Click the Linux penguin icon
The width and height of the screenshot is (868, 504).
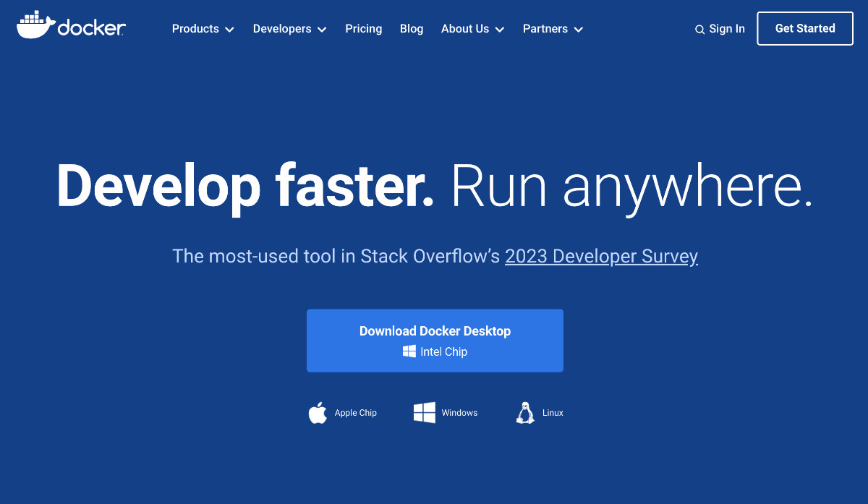click(525, 413)
